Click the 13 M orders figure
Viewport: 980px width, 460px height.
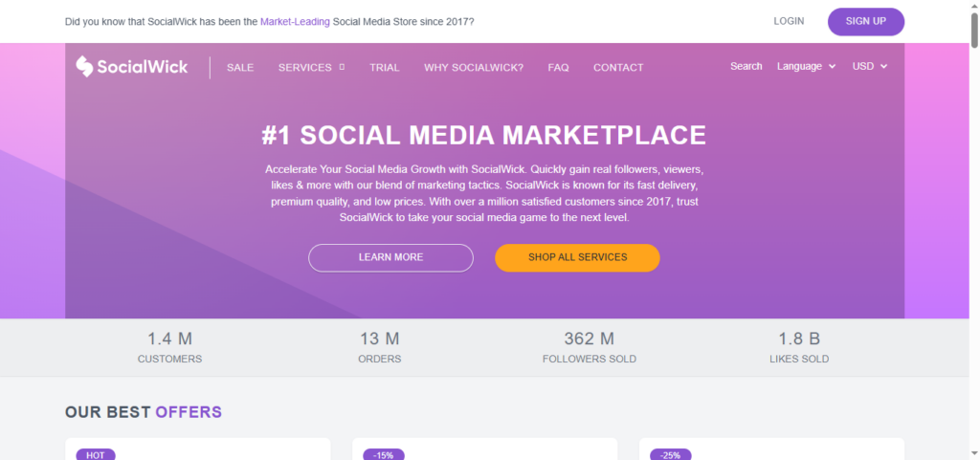(379, 339)
